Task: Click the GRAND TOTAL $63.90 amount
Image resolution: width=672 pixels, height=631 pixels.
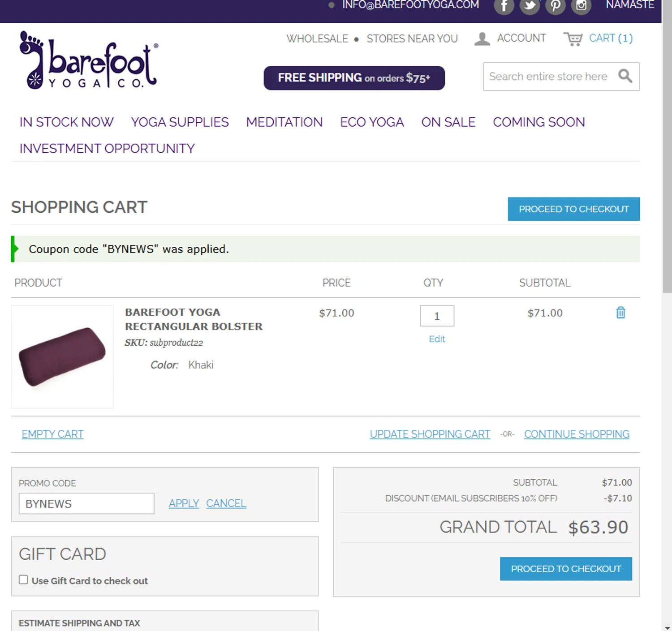Action: pyautogui.click(x=599, y=528)
